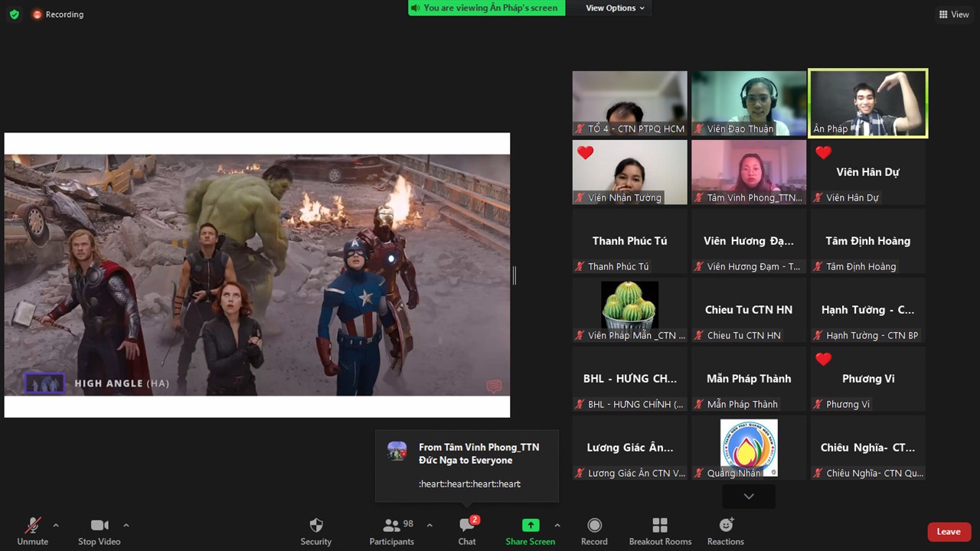Click the Chat unread badge showing 2
Screen dimensions: 980x551
475,520
